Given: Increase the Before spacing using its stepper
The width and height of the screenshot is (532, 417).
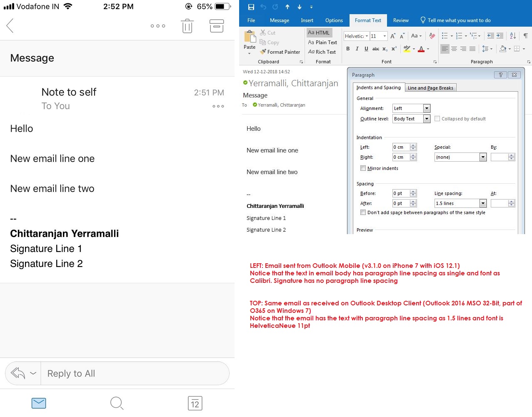Looking at the screenshot, I should (412, 191).
